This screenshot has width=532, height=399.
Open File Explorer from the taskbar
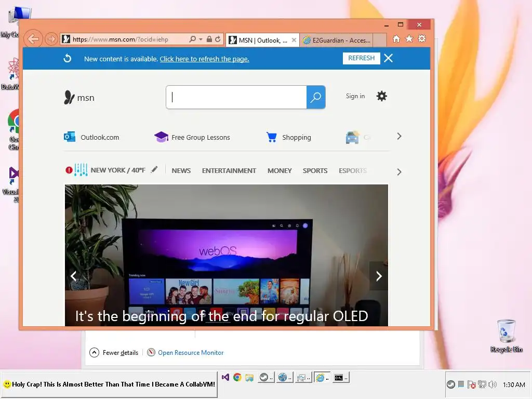point(249,377)
